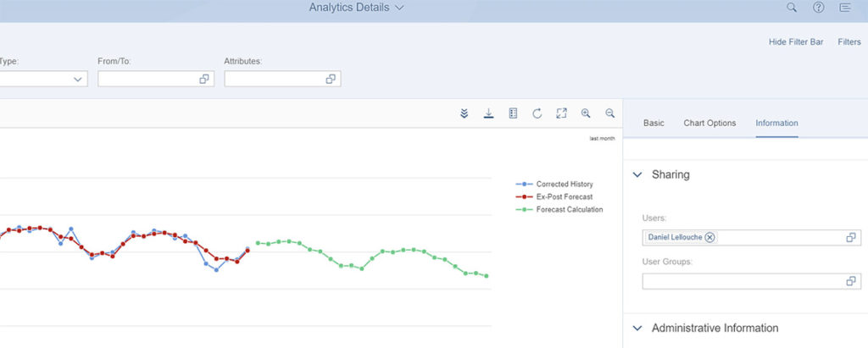Open the chart legend list icon
Screen dimensions: 868x348
pos(513,113)
